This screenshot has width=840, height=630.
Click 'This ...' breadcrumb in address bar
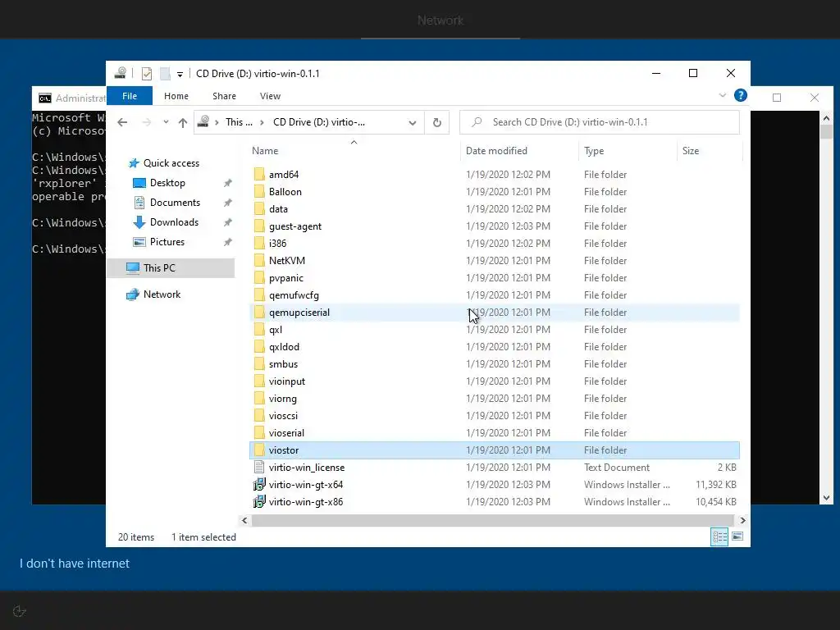click(239, 122)
